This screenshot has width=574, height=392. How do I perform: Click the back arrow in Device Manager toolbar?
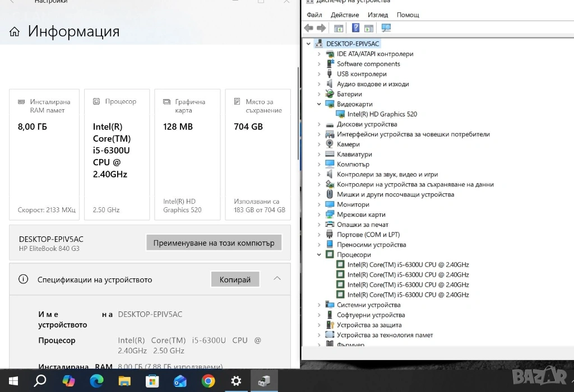tap(308, 28)
